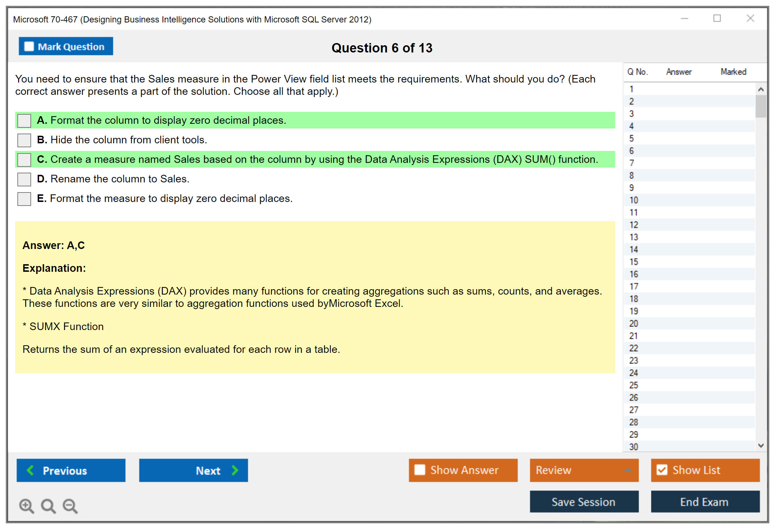Viewport: 778px width, 532px height.
Task: Check the checkbox for answer option A
Action: tap(24, 121)
